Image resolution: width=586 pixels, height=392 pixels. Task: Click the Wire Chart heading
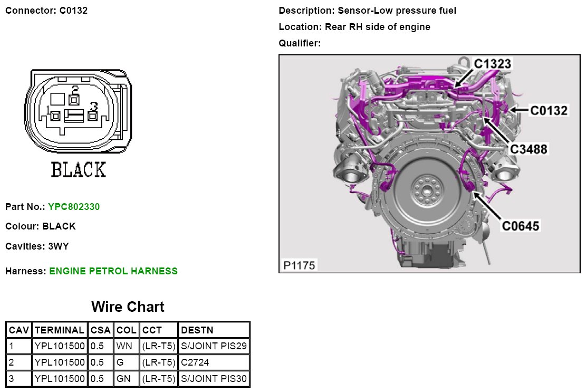coord(128,307)
